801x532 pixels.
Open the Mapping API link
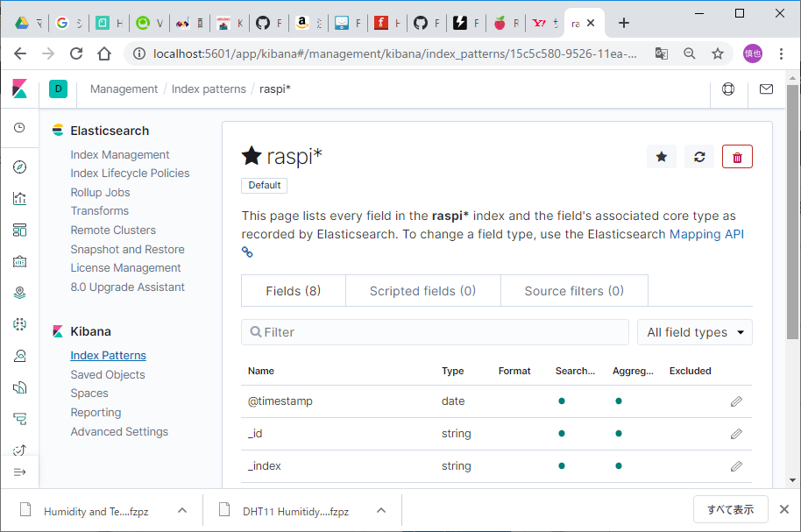tap(706, 234)
